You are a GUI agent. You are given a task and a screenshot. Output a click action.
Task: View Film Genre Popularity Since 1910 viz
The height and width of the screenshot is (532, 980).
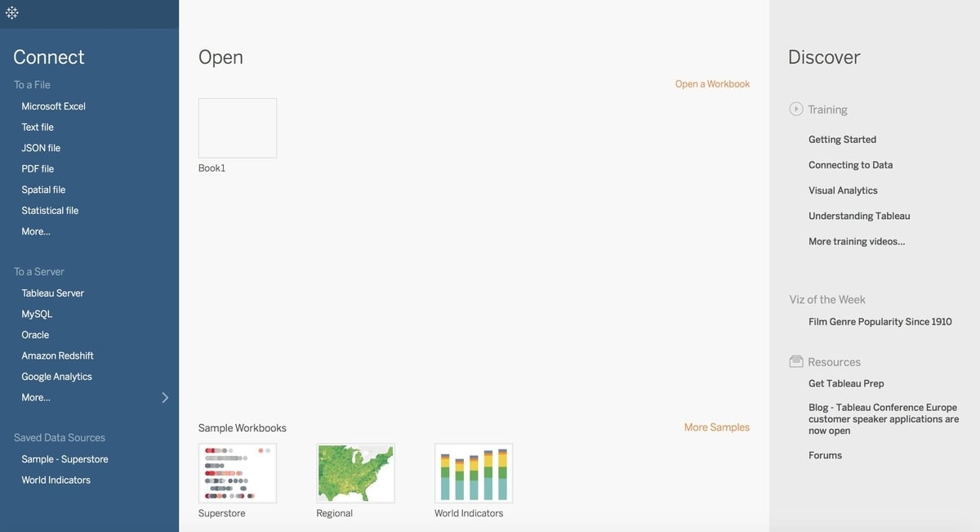(x=880, y=321)
